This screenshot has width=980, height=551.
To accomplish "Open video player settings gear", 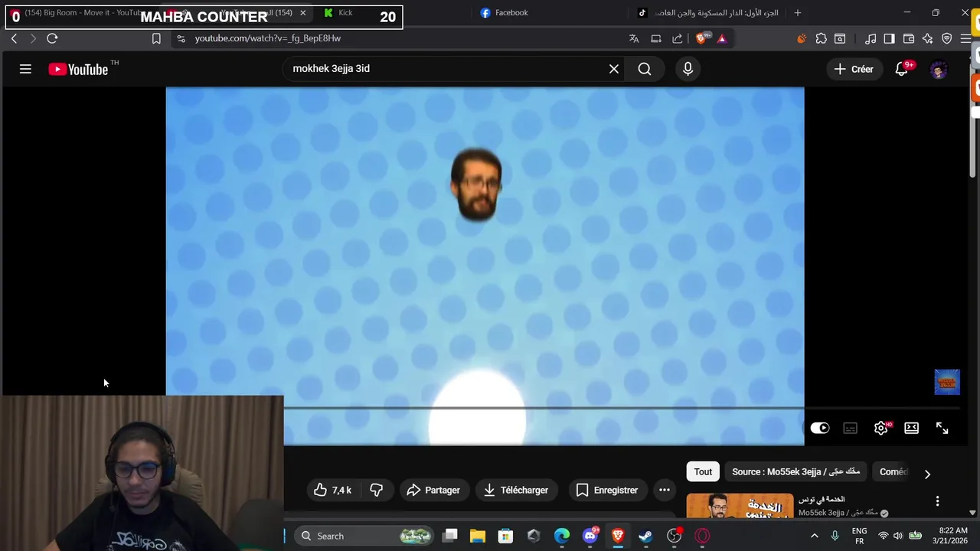I will point(881,428).
